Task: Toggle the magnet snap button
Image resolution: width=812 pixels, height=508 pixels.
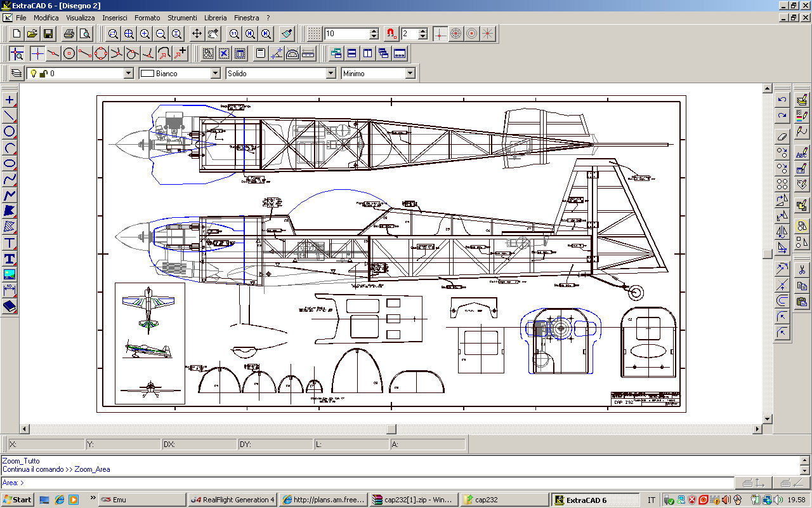Action: [391, 34]
